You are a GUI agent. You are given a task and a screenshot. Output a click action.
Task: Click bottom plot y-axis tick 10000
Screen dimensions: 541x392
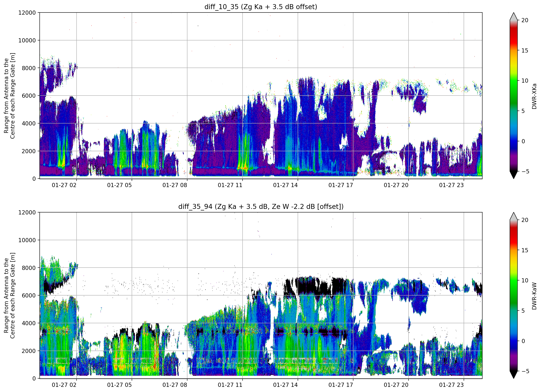(x=27, y=240)
